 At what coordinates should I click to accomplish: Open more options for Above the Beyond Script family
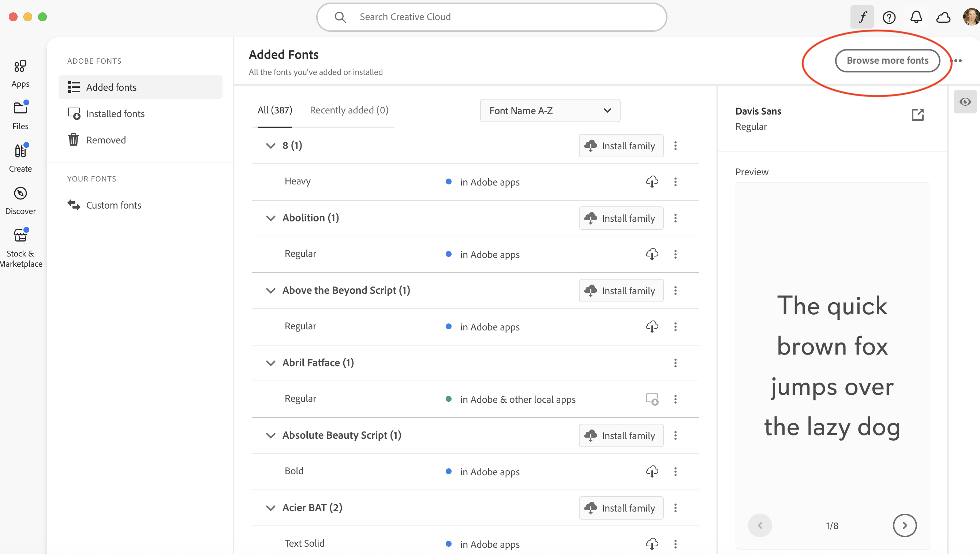675,291
